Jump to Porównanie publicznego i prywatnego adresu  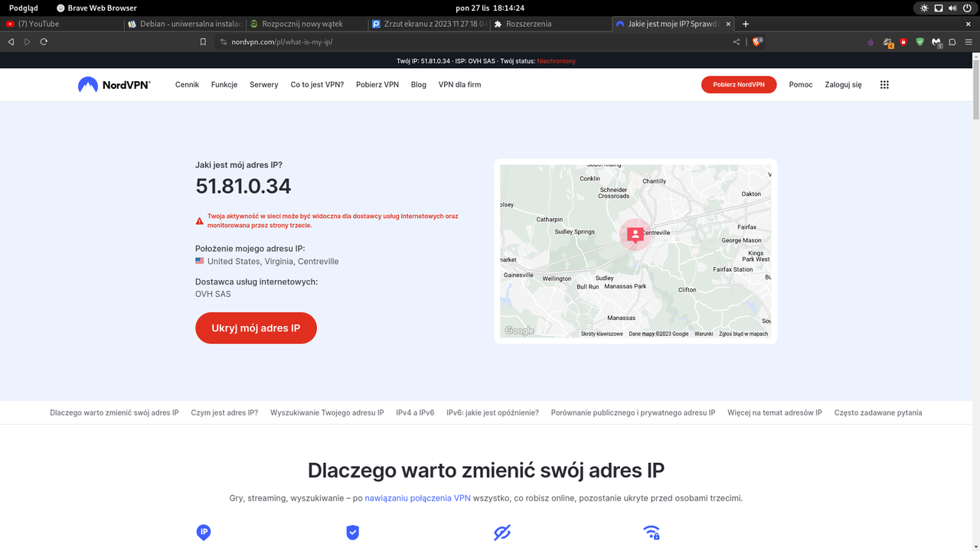pos(633,412)
